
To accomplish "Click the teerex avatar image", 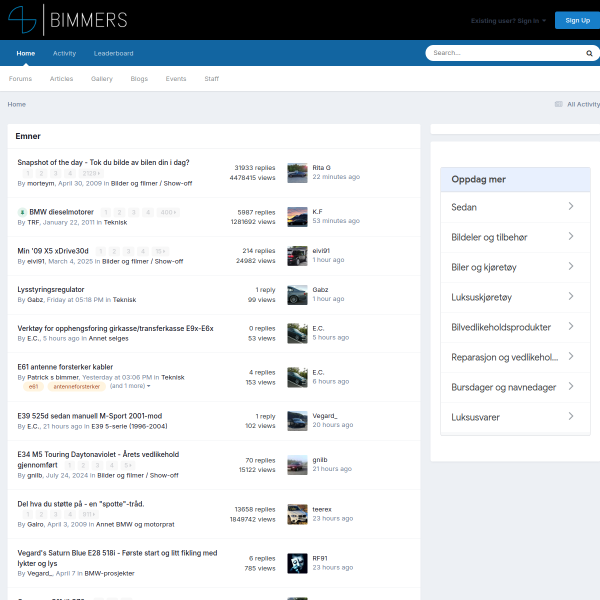I will point(297,514).
